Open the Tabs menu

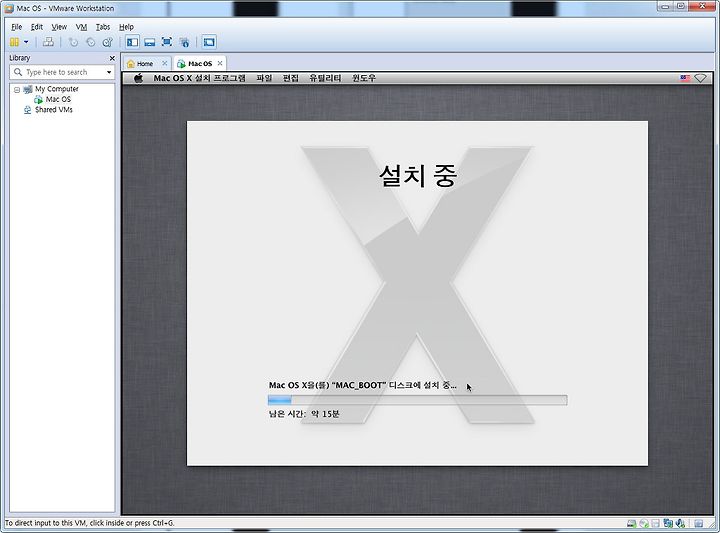[x=103, y=27]
